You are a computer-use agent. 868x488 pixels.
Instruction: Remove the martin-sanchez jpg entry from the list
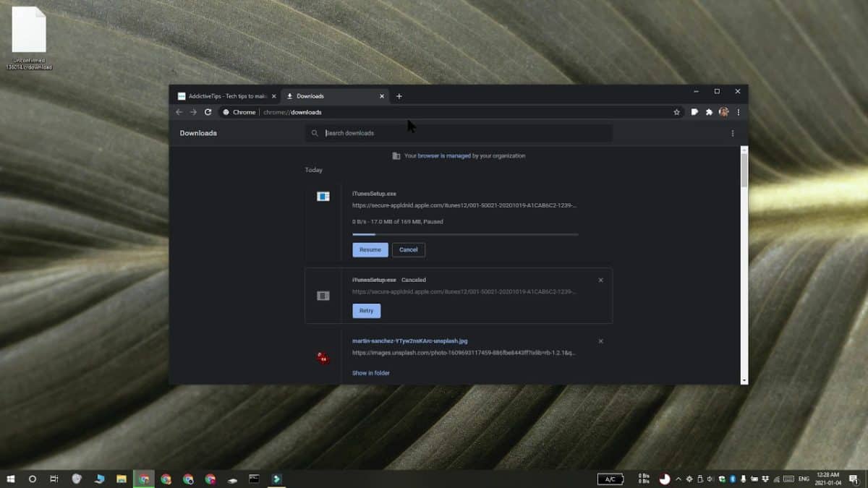(600, 341)
